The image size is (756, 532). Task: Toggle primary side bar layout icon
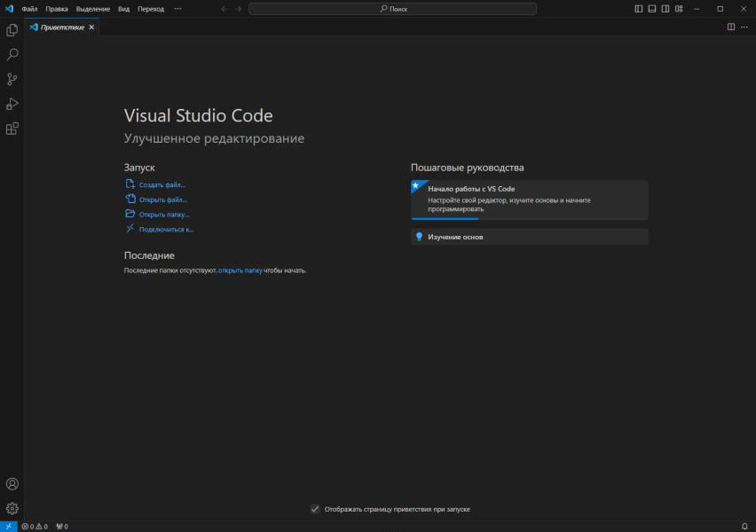pyautogui.click(x=638, y=9)
